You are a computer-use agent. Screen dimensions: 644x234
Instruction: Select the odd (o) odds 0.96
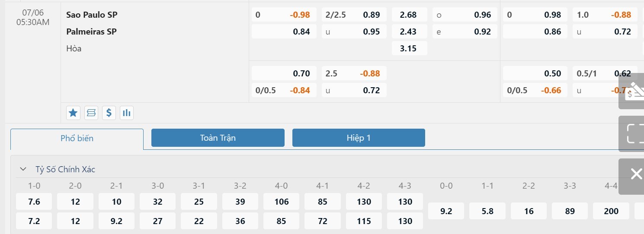tap(465, 15)
